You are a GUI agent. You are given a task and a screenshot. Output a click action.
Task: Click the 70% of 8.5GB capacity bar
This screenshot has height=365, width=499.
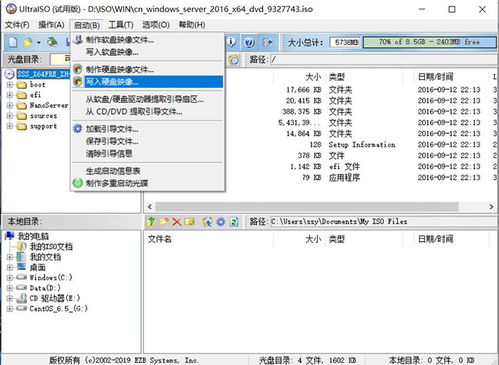429,42
